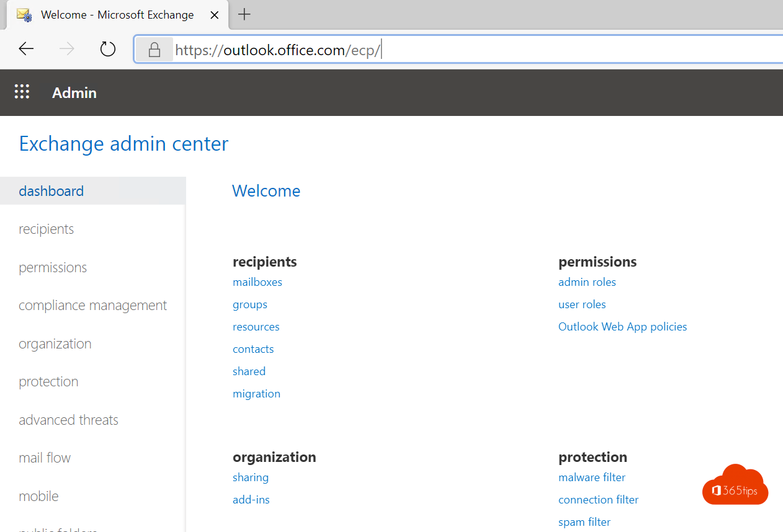
Task: Open the app launcher waffle icon
Action: [x=22, y=92]
